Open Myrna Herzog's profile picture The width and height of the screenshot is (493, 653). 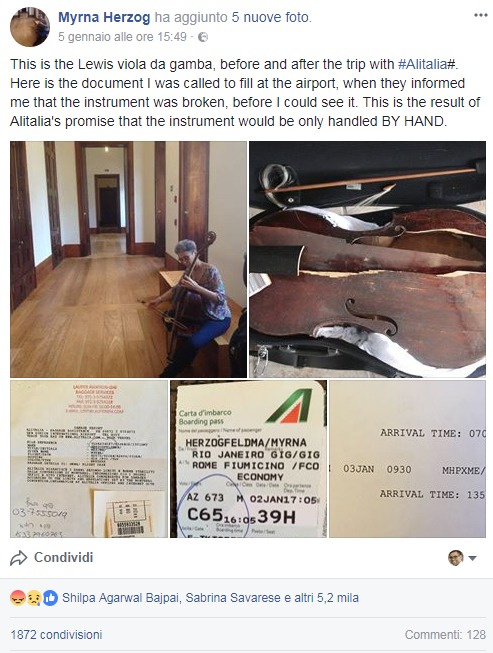[30, 27]
